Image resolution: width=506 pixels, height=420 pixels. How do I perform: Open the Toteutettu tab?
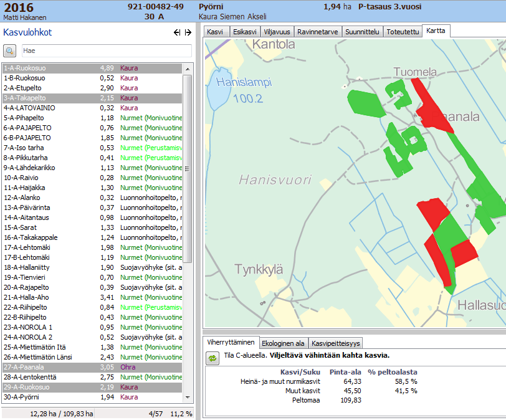(403, 32)
